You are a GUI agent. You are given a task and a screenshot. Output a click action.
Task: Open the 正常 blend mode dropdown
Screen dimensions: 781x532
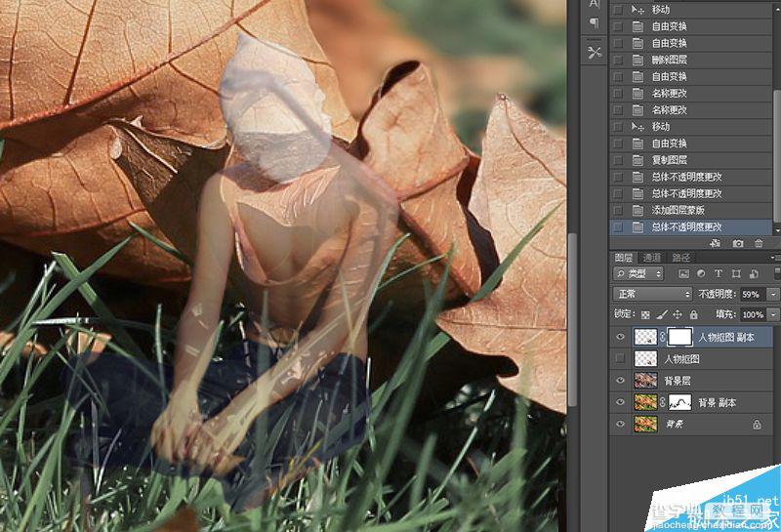[652, 294]
